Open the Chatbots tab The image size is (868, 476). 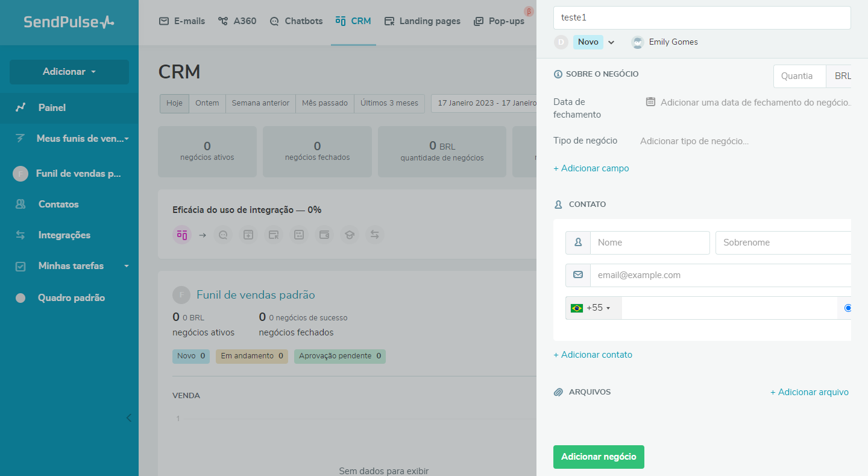click(x=297, y=21)
